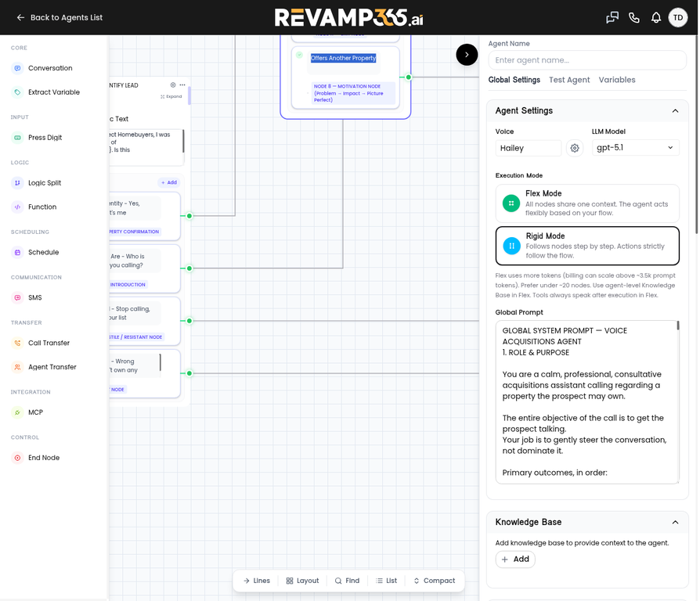The width and height of the screenshot is (700, 601).
Task: Open the chat messages icon in header
Action: pos(612,18)
